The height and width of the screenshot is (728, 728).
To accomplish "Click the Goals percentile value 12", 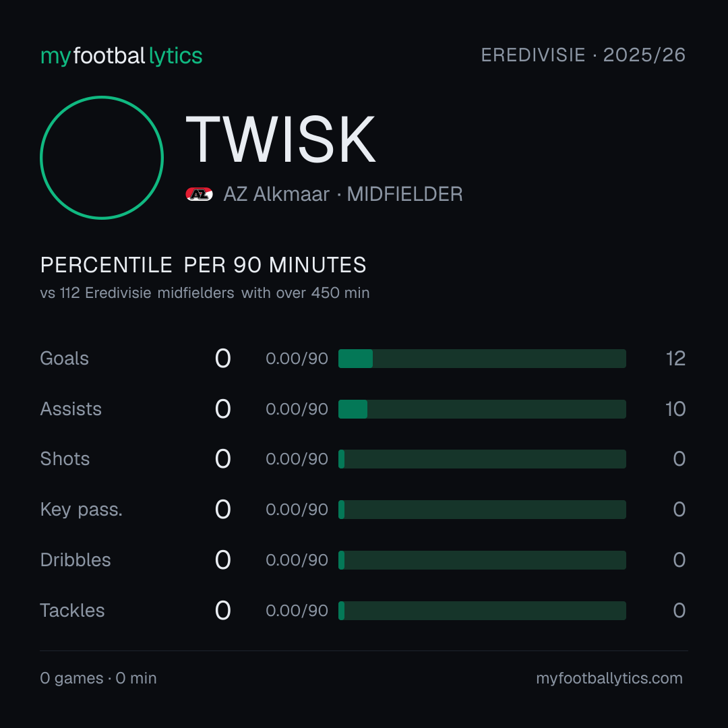I will click(x=675, y=359).
